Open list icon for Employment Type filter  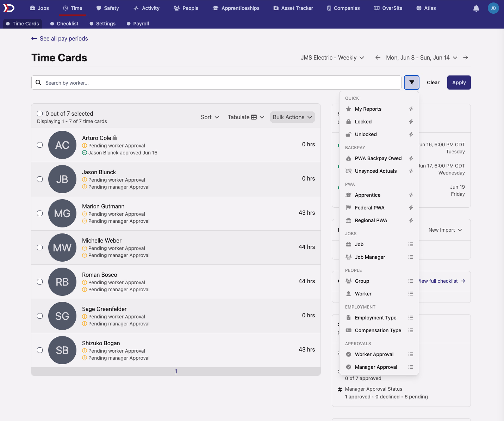pos(411,318)
